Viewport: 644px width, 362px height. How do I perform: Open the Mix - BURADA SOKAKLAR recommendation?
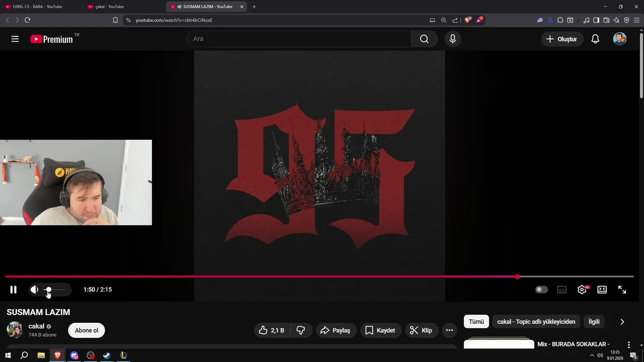(x=573, y=344)
